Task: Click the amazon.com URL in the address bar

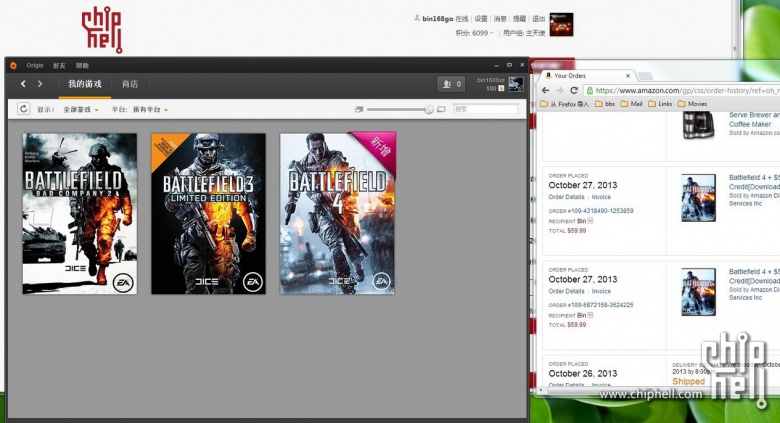Action: [x=687, y=91]
